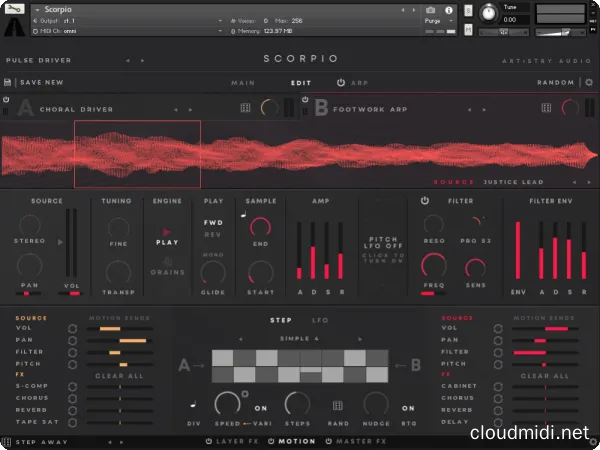The width and height of the screenshot is (600, 450).
Task: Click the Mute M button in header
Action: [x=468, y=29]
